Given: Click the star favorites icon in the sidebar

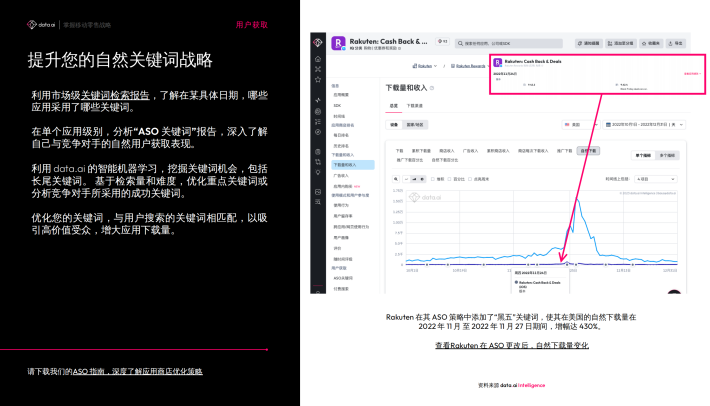Looking at the screenshot, I should 318,80.
